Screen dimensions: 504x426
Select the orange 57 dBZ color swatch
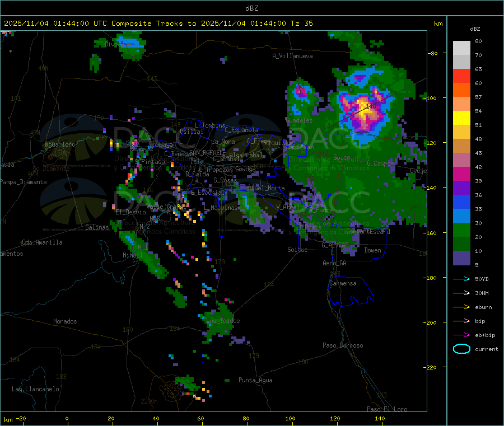point(461,90)
